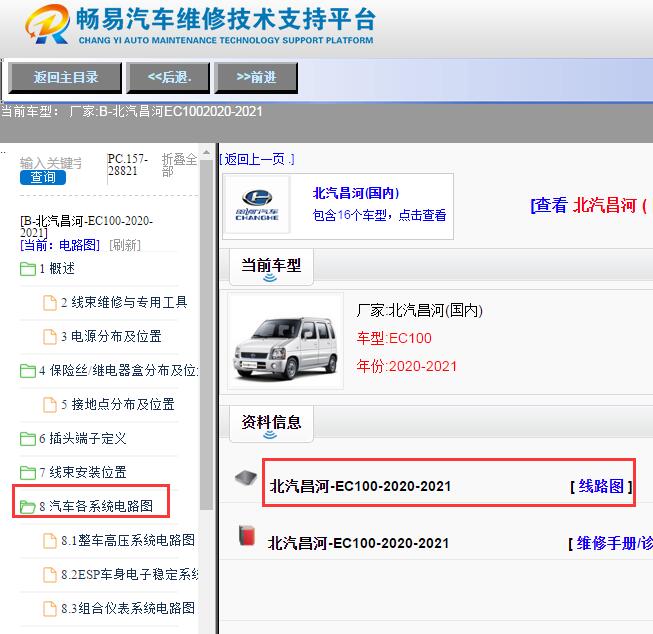653x634 pixels.
Task: Open tree item 2 线束维修与专用工具
Action: [125, 302]
